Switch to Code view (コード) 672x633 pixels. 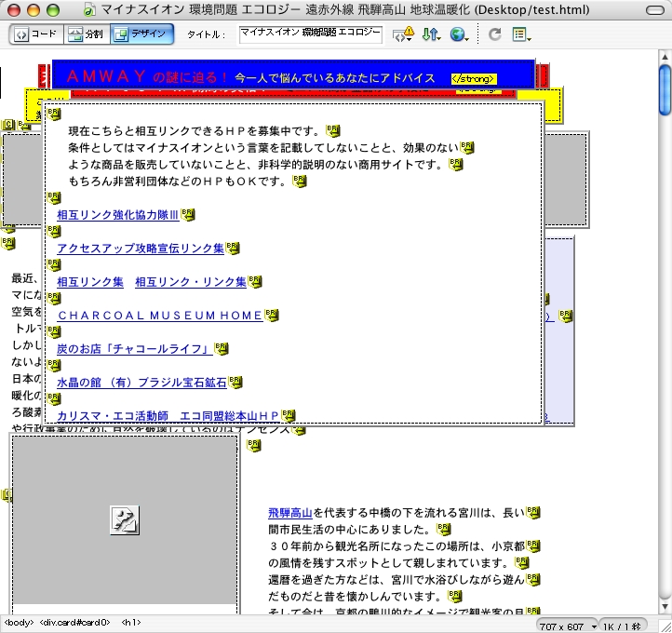click(x=37, y=34)
